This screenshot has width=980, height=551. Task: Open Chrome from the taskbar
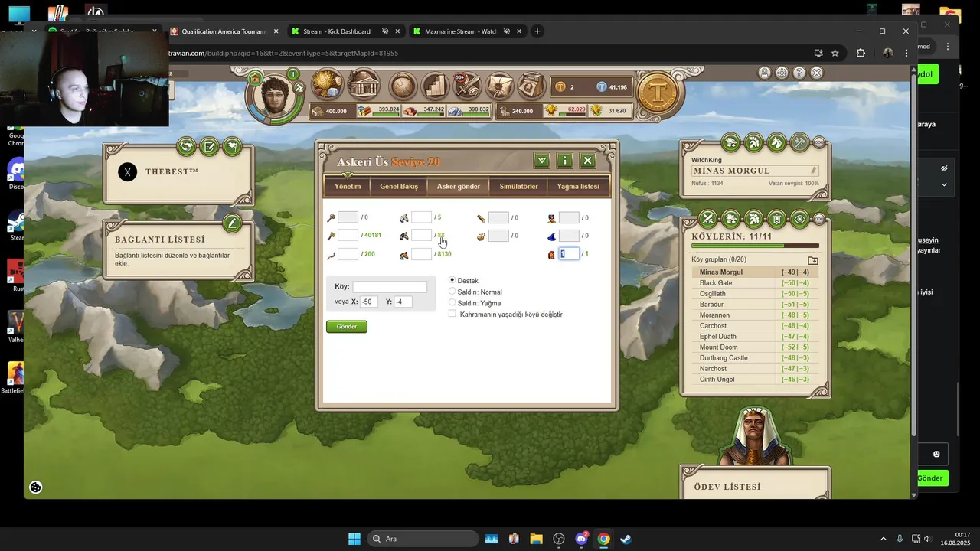coord(603,539)
